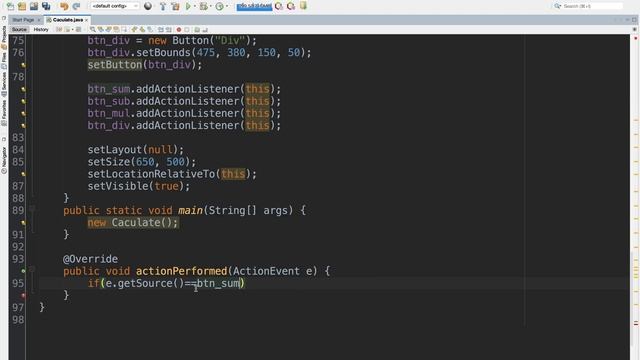Toggle the Source view button

pos(19,29)
